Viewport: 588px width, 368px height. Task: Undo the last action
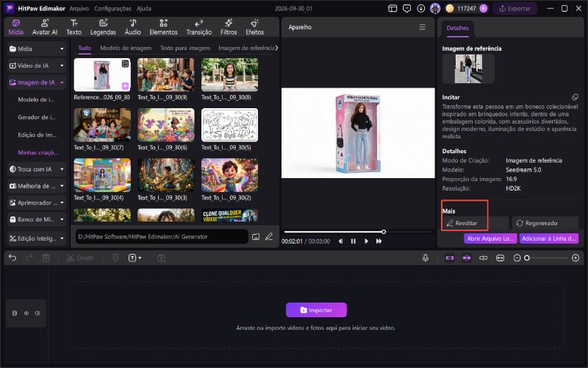point(12,258)
